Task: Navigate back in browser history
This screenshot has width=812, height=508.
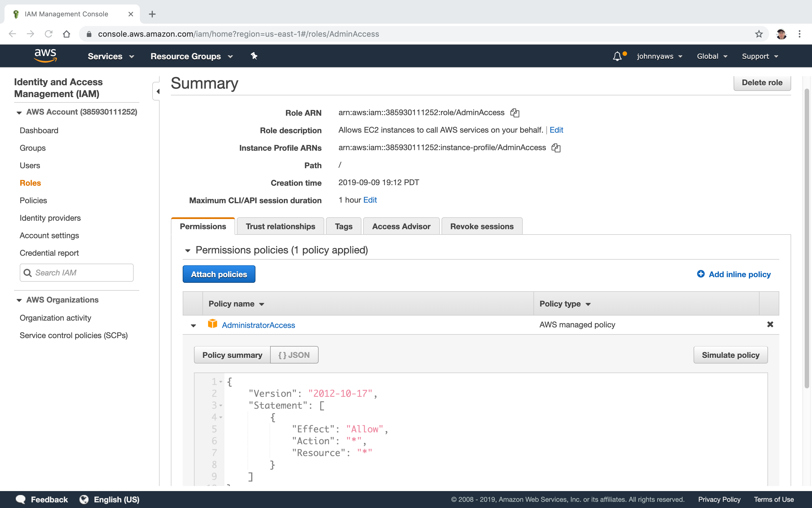Action: pyautogui.click(x=12, y=34)
